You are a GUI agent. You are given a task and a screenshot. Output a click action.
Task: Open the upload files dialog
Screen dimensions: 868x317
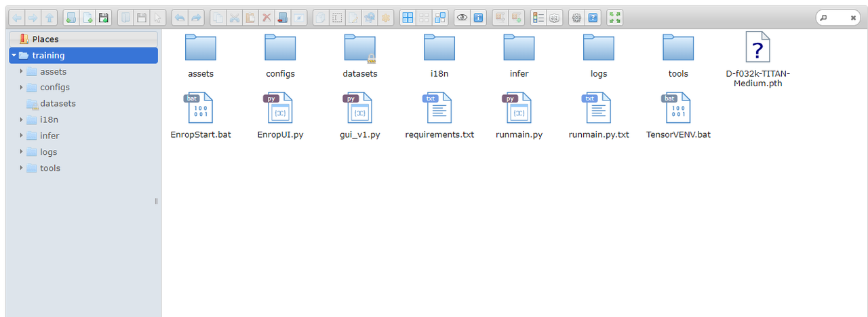(103, 18)
